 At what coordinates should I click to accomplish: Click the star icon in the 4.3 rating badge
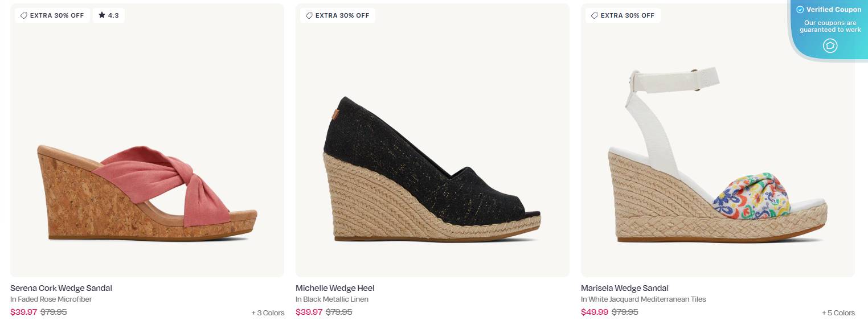coord(101,15)
